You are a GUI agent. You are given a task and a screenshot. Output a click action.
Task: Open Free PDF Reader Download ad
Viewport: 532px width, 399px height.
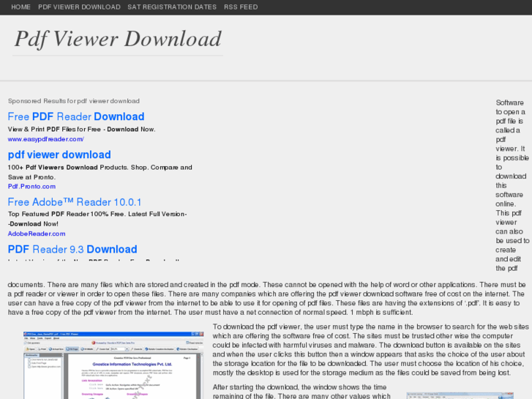tap(76, 116)
